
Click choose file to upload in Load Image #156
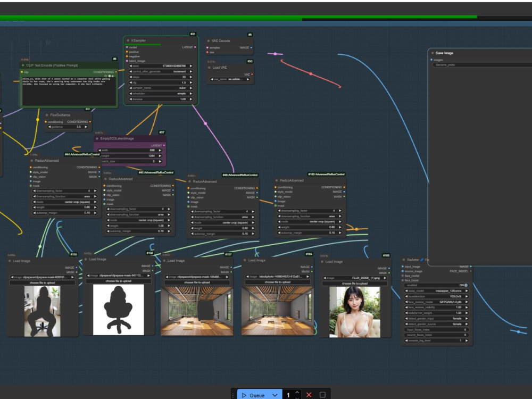[x=118, y=281]
